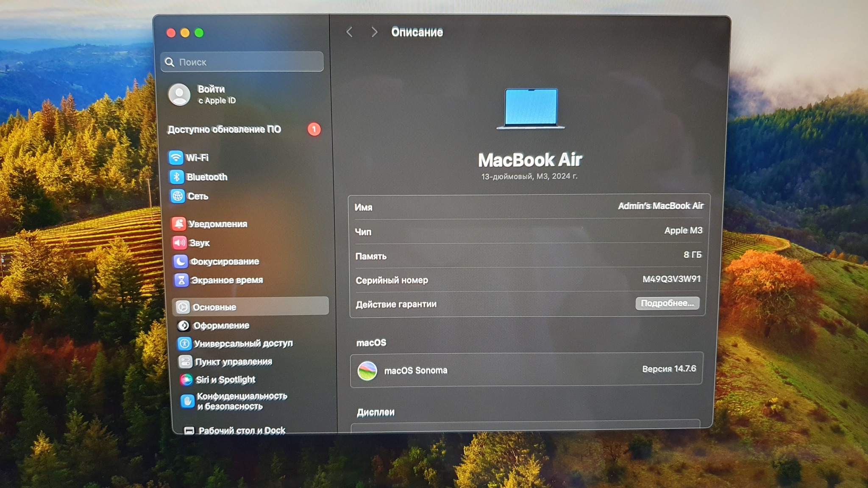
Task: Open Bluetooth settings icon
Action: coord(177,177)
